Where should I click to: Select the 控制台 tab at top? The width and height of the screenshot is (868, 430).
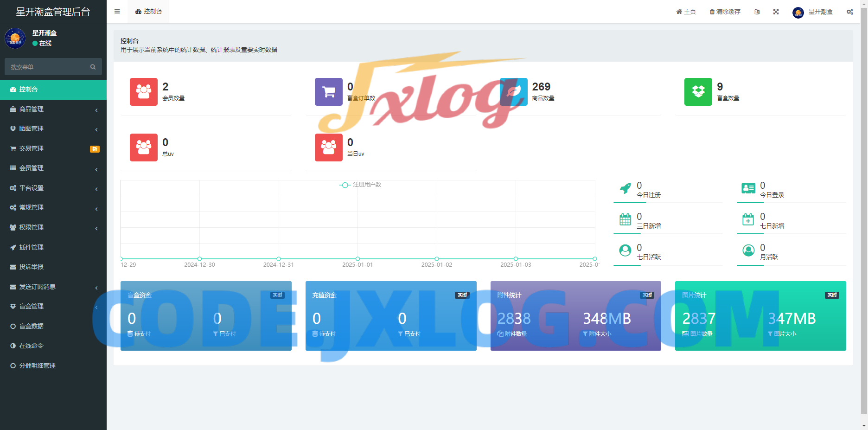pyautogui.click(x=149, y=12)
